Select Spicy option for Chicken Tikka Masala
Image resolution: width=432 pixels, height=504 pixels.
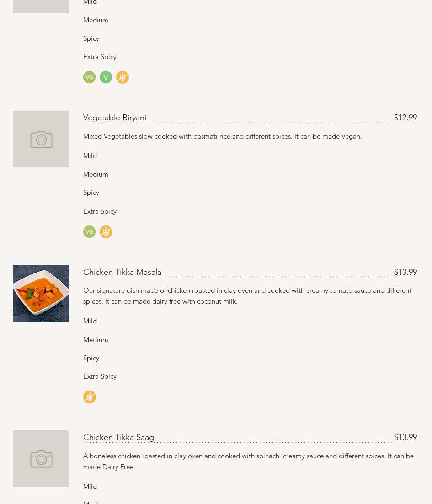point(91,358)
